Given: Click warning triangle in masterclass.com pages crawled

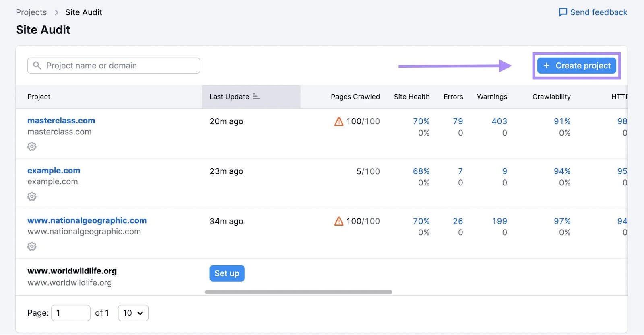Looking at the screenshot, I should [339, 121].
